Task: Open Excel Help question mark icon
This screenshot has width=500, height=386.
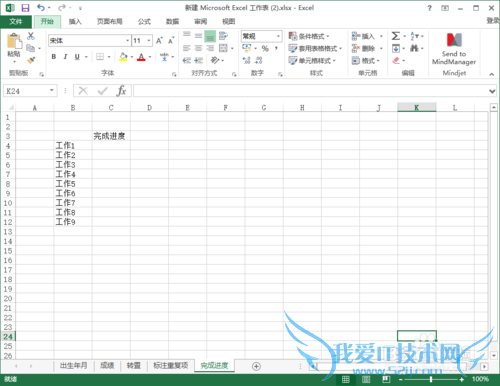Action: tap(430, 8)
